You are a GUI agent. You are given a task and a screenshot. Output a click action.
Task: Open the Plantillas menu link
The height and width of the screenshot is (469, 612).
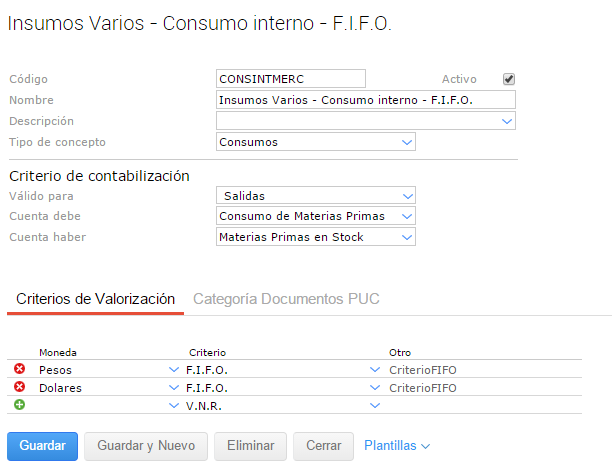[397, 446]
